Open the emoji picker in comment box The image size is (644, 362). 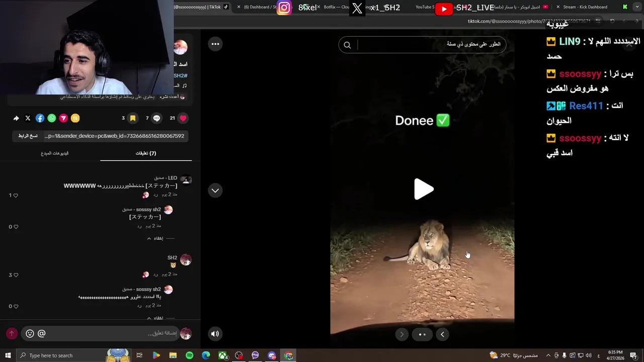[x=30, y=333]
